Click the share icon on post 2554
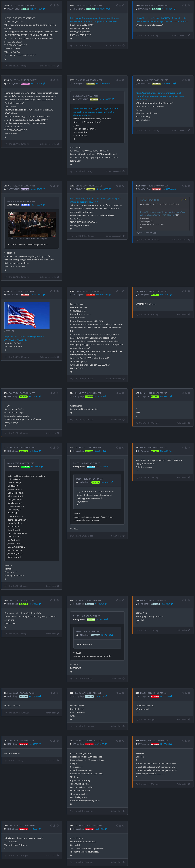Viewport: 195px width, 868px height. point(182,80)
